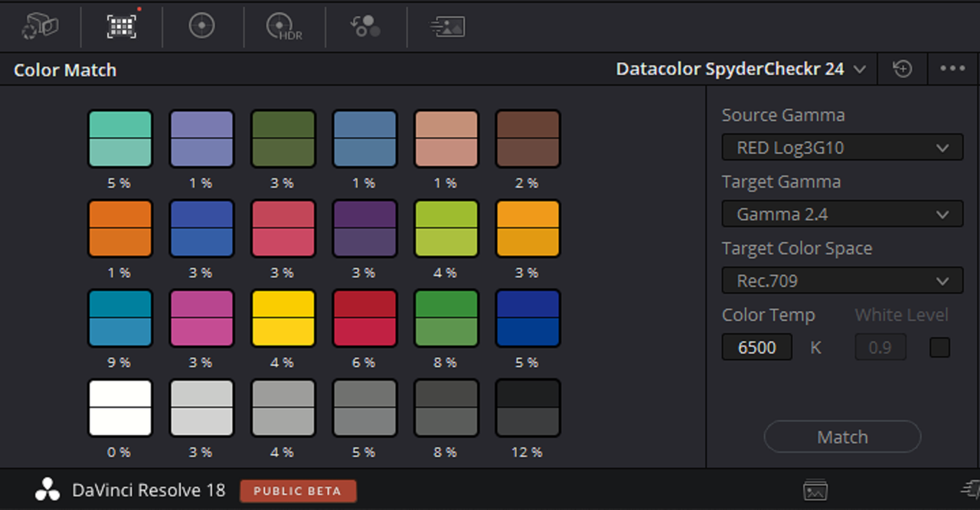Open the RGB Mixer palette icon

tap(365, 27)
